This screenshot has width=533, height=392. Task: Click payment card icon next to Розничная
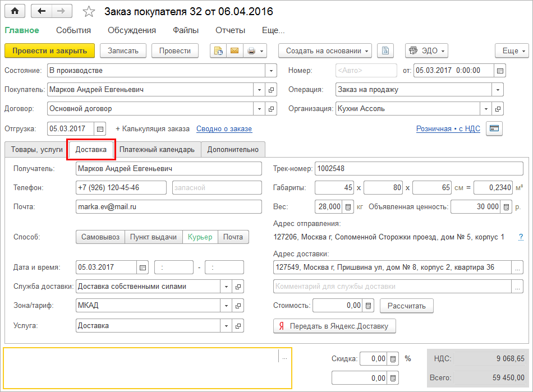494,128
